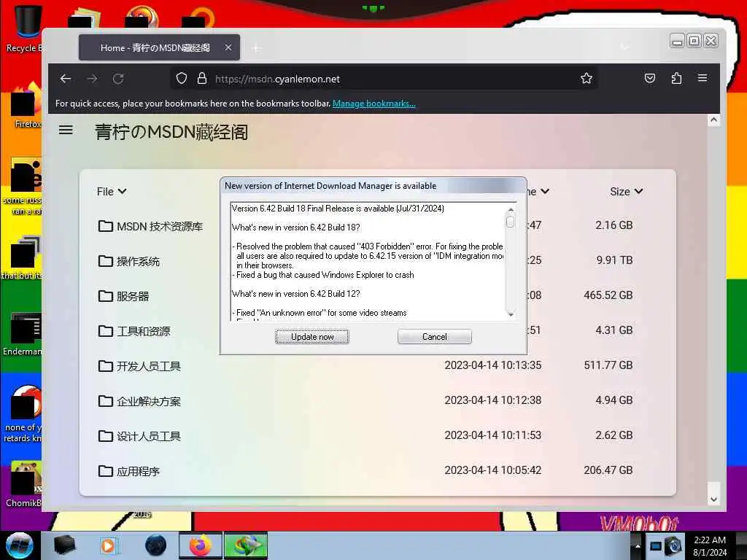
Task: Click the 青柠のMSDN藏经阁 page title
Action: [x=171, y=132]
